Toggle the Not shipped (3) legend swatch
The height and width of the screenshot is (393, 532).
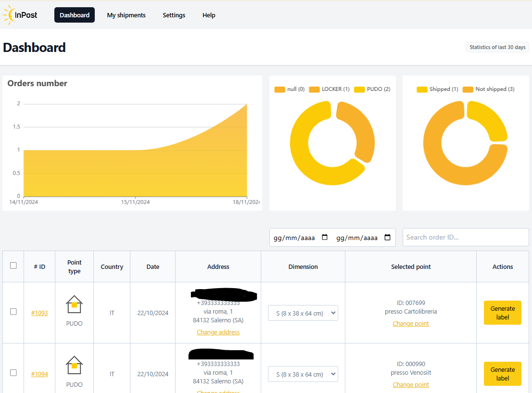tap(468, 89)
